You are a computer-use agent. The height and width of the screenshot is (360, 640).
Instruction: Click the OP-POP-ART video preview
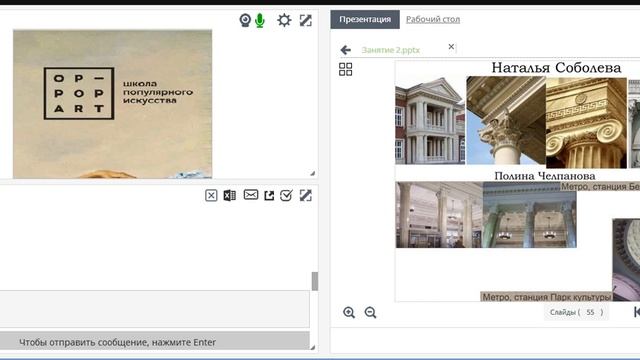112,104
